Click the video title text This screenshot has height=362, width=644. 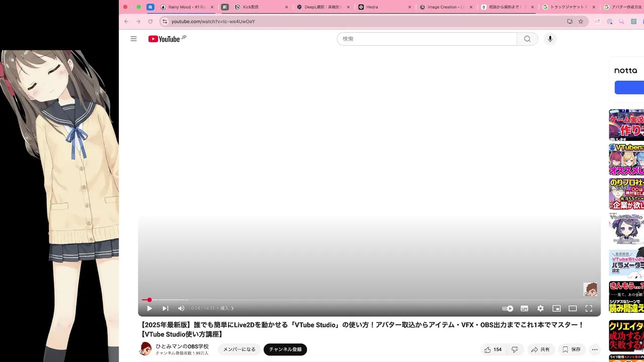coord(362,329)
